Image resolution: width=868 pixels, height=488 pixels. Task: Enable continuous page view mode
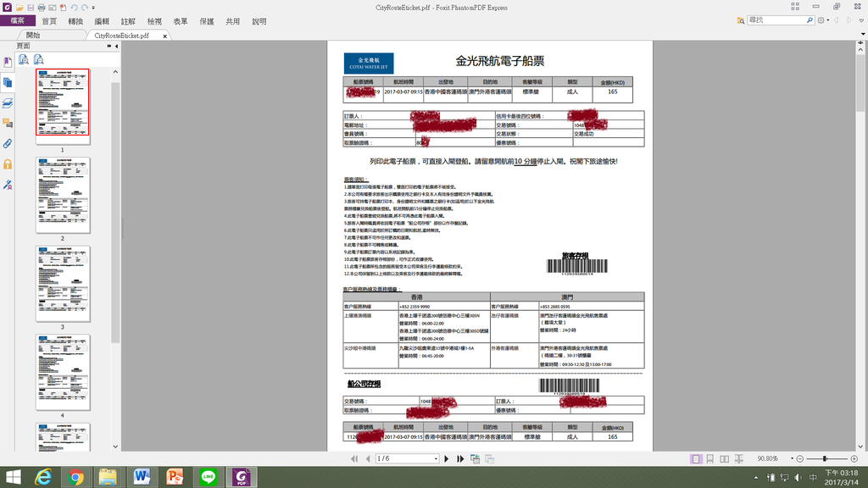[x=709, y=458]
